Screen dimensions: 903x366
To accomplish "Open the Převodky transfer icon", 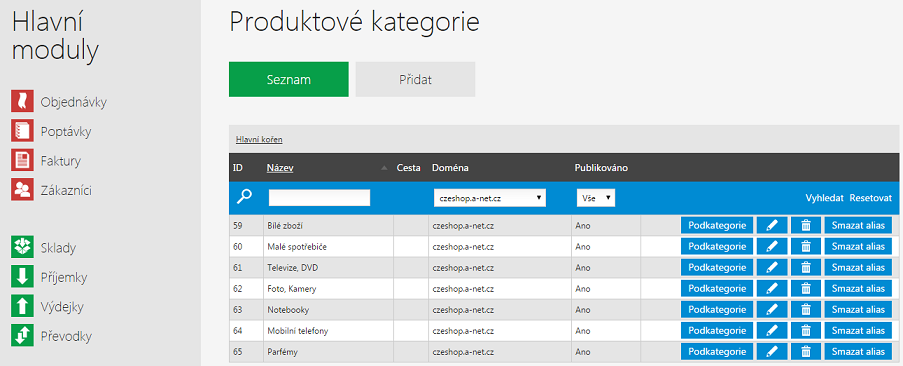I will [x=22, y=336].
